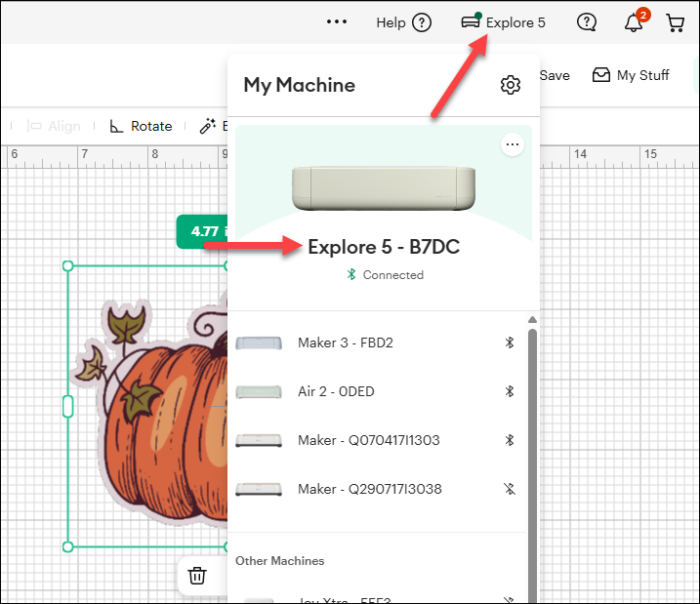The height and width of the screenshot is (604, 700).
Task: Click the top-left selection handle on pumpkin
Action: tap(68, 265)
